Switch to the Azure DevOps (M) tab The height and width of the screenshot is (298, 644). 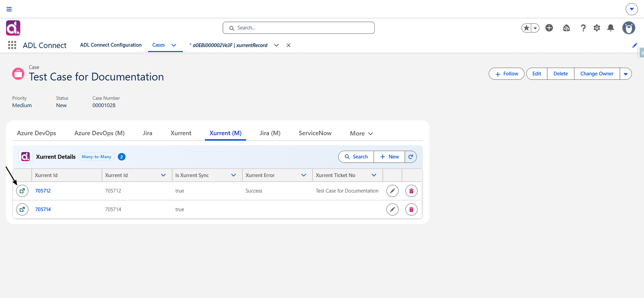(x=99, y=133)
